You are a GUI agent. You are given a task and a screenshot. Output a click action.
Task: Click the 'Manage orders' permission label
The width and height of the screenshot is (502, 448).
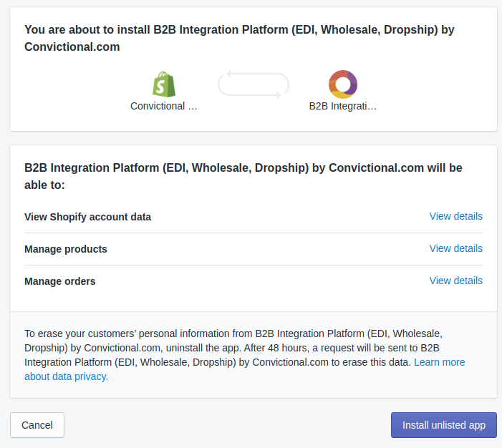click(x=60, y=281)
